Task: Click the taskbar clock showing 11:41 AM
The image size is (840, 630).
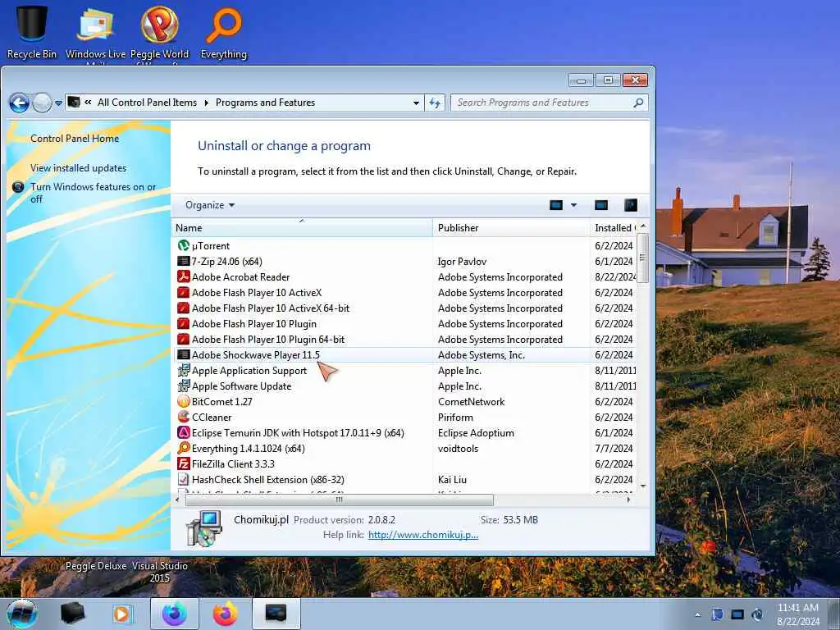Action: pos(797,614)
